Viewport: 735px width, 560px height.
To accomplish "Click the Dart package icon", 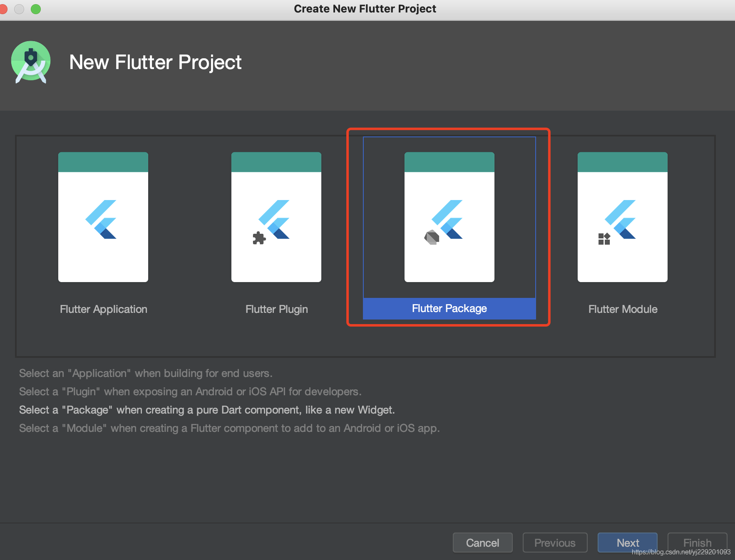I will (432, 238).
